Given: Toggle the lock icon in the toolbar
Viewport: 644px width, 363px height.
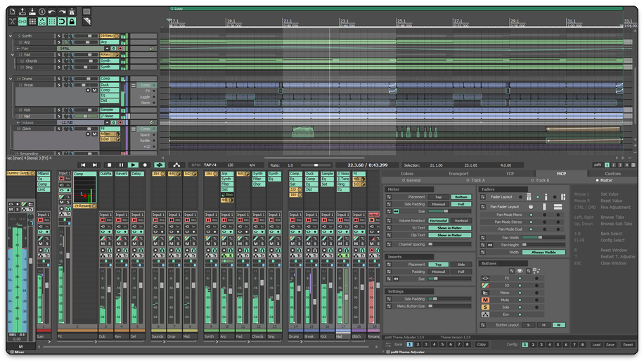Looking at the screenshot, I should (x=72, y=22).
